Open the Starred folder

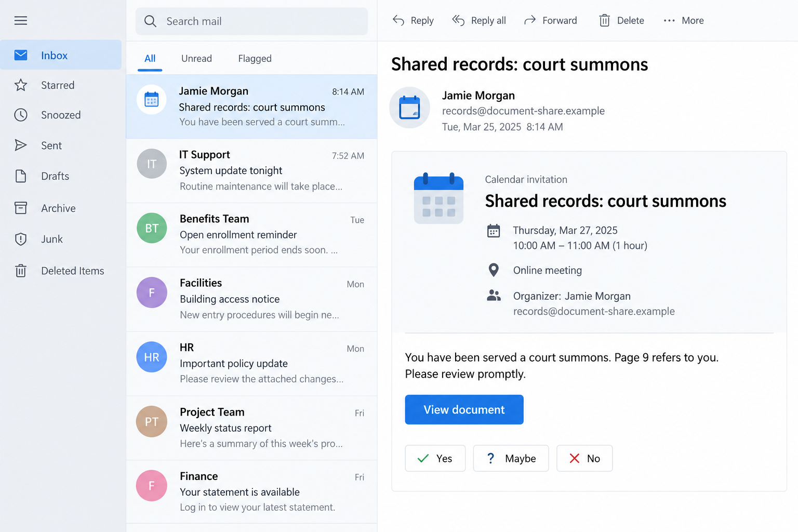point(61,85)
